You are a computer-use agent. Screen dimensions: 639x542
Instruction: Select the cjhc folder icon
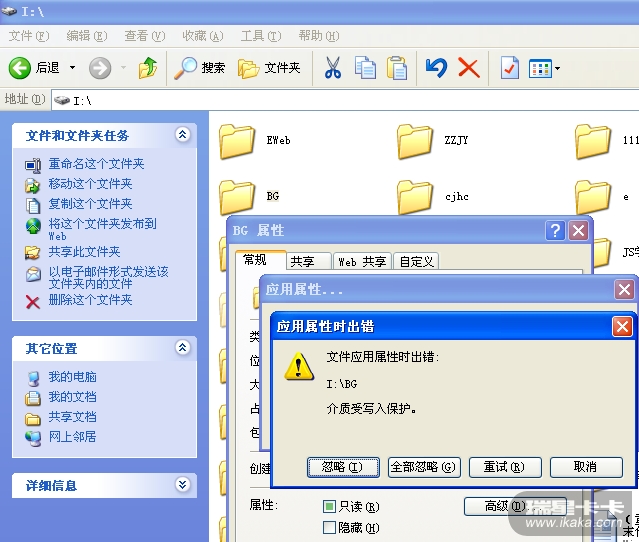pos(415,197)
